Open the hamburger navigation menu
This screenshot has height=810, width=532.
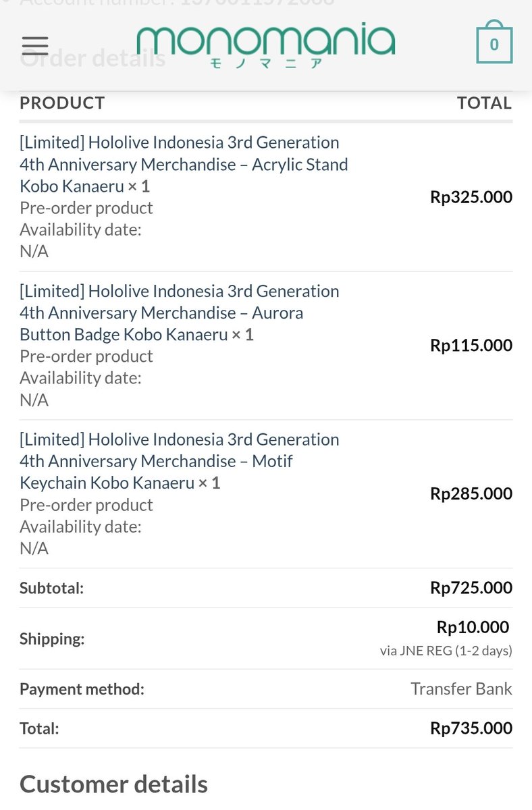click(35, 45)
